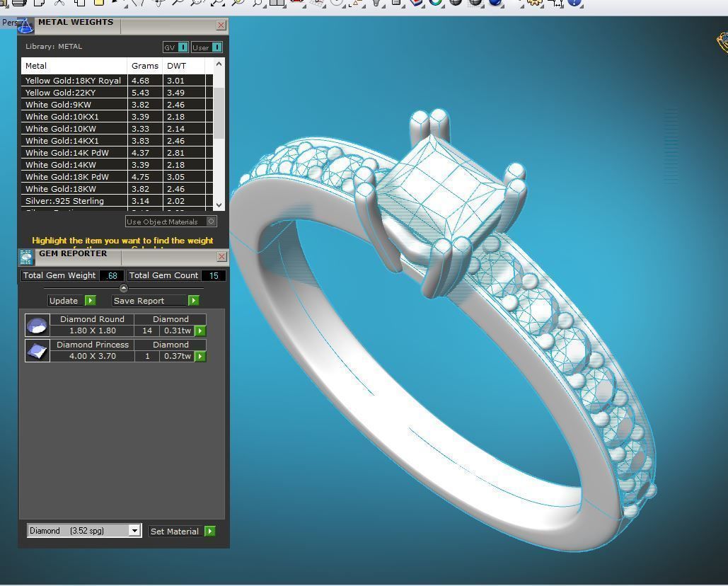This screenshot has height=586, width=728.
Task: Select the White Gold:18KW row
Action: click(117, 189)
